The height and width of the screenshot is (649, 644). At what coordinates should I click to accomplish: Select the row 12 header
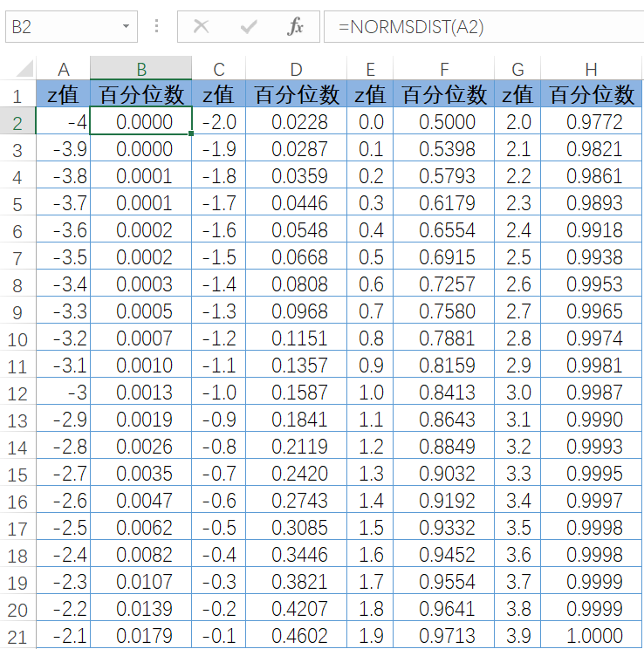[x=17, y=393]
